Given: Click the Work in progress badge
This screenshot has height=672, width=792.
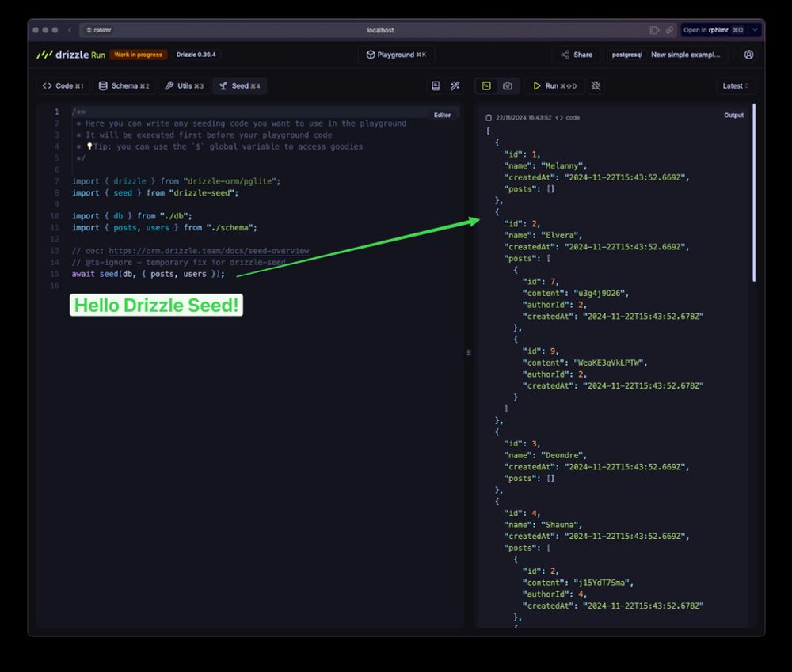Looking at the screenshot, I should 138,55.
